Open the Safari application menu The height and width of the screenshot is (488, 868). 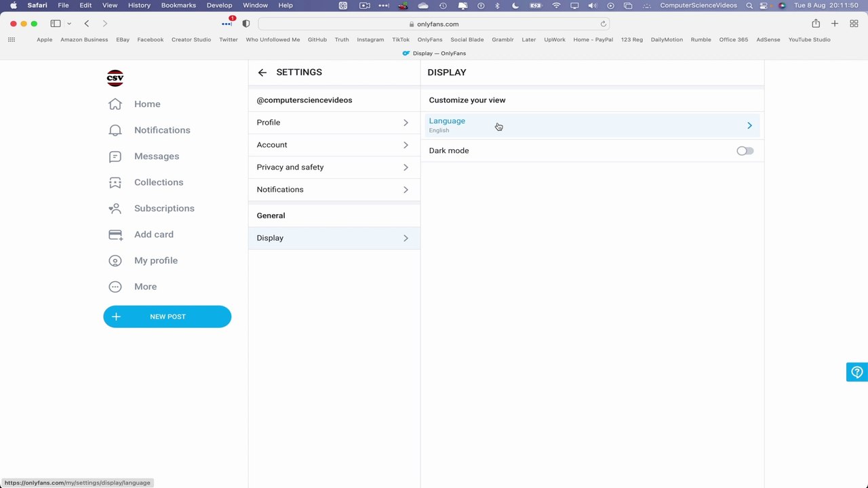pos(37,5)
